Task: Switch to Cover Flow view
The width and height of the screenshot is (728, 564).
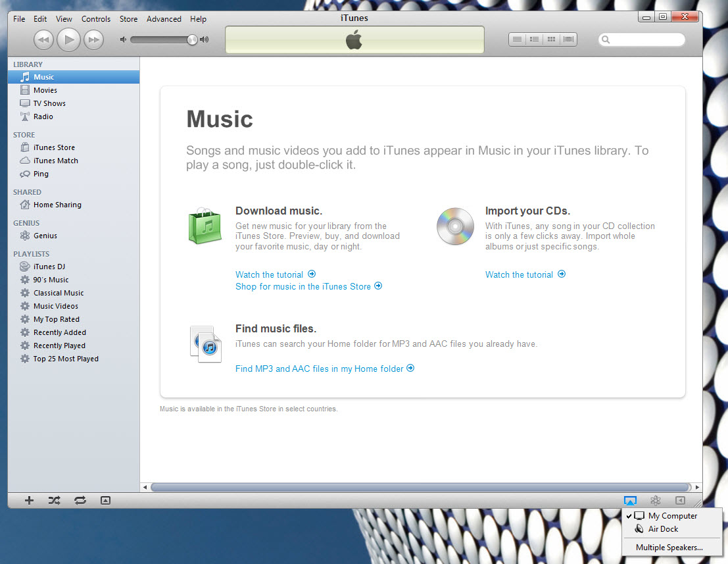Action: pos(568,39)
